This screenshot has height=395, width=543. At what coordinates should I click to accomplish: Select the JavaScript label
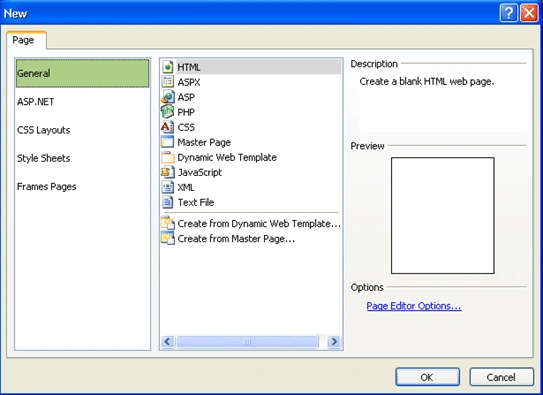click(200, 172)
